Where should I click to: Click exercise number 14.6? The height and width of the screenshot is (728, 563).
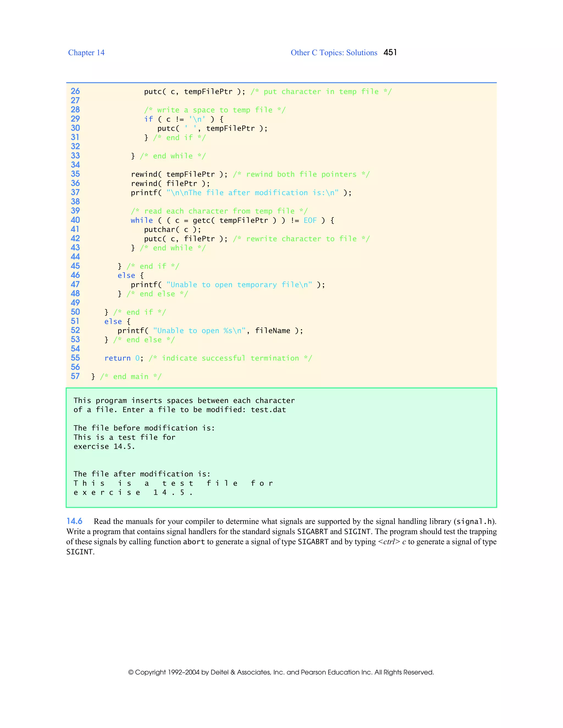[74, 521]
